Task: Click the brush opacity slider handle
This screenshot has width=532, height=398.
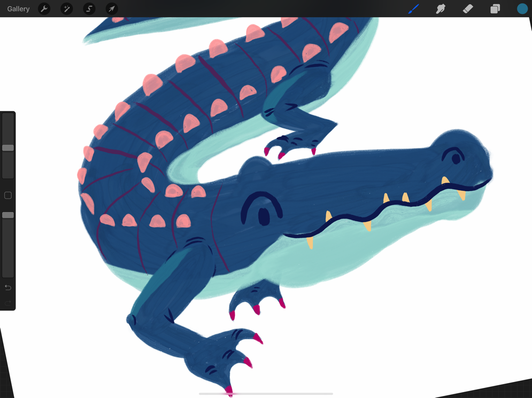Action: pos(8,215)
